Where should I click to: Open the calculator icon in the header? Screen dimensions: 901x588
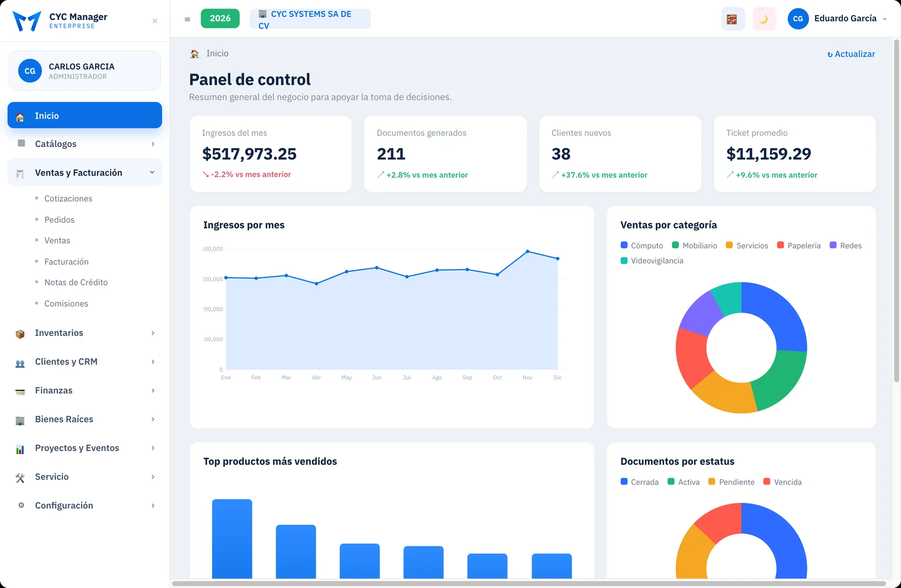pyautogui.click(x=732, y=19)
